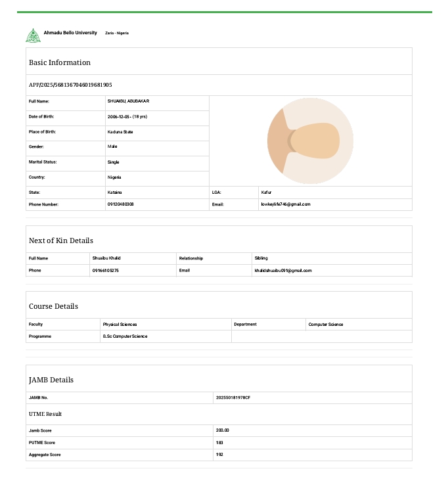Click the Physical Sciences faculty value
Screen dimensions: 448x477
(x=120, y=325)
